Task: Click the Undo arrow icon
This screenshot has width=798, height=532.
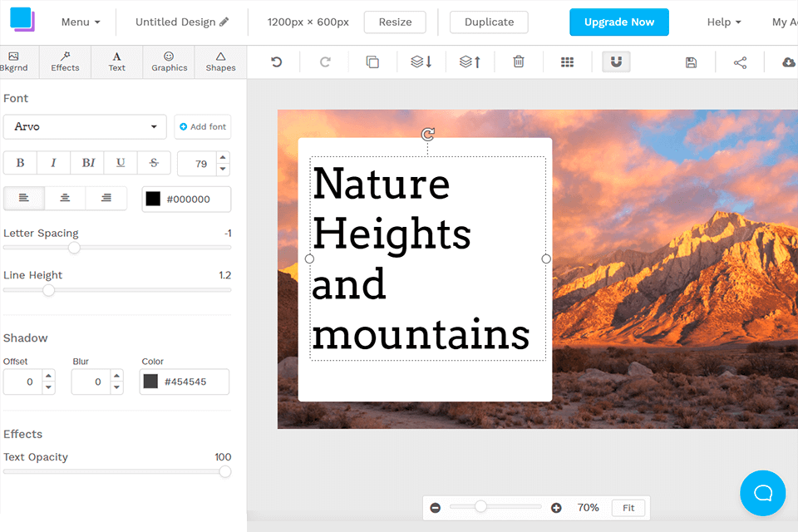Action: (x=277, y=62)
